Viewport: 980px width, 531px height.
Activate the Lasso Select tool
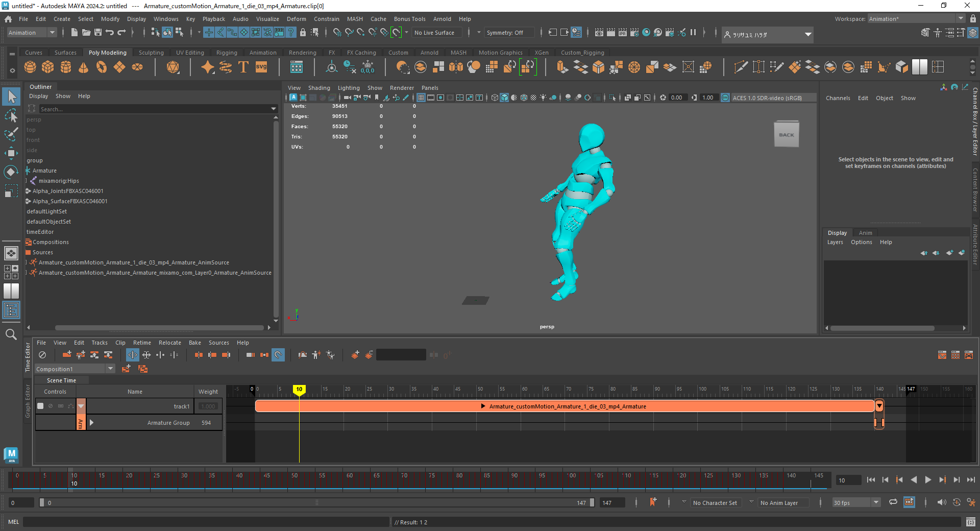11,116
